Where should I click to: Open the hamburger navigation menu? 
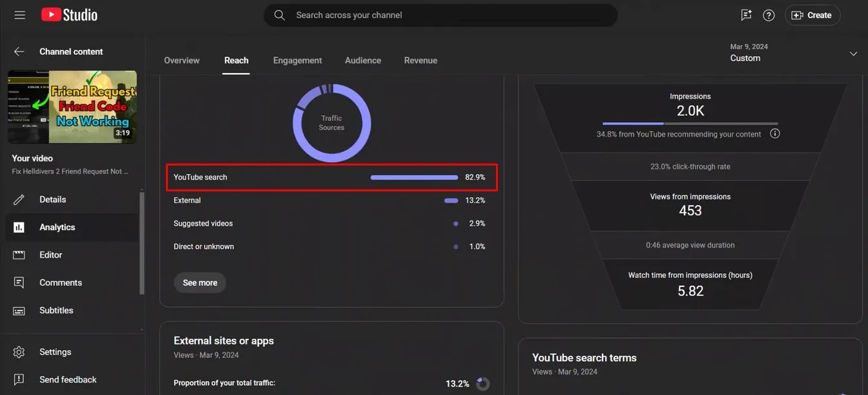(x=19, y=15)
